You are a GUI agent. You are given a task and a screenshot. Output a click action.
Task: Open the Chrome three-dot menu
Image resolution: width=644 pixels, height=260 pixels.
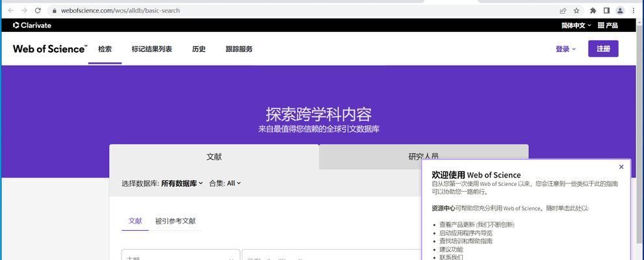coord(634,10)
